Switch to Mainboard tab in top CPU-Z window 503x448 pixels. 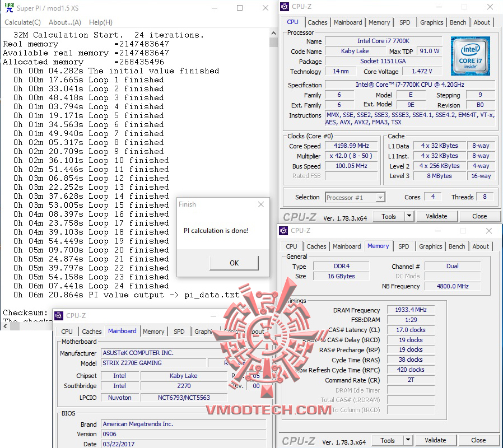pos(348,22)
